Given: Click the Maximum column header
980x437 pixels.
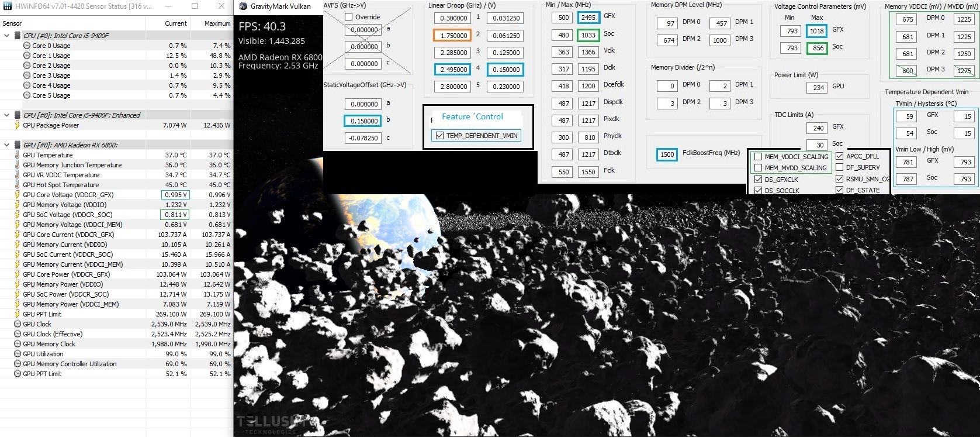Looking at the screenshot, I should click(x=211, y=23).
